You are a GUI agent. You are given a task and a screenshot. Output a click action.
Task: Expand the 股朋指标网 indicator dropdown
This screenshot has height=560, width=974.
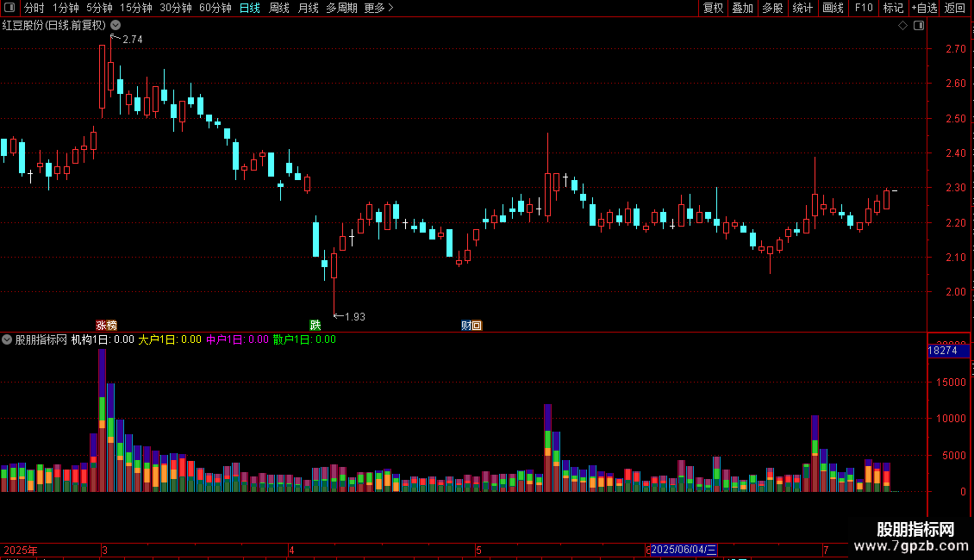point(7,339)
